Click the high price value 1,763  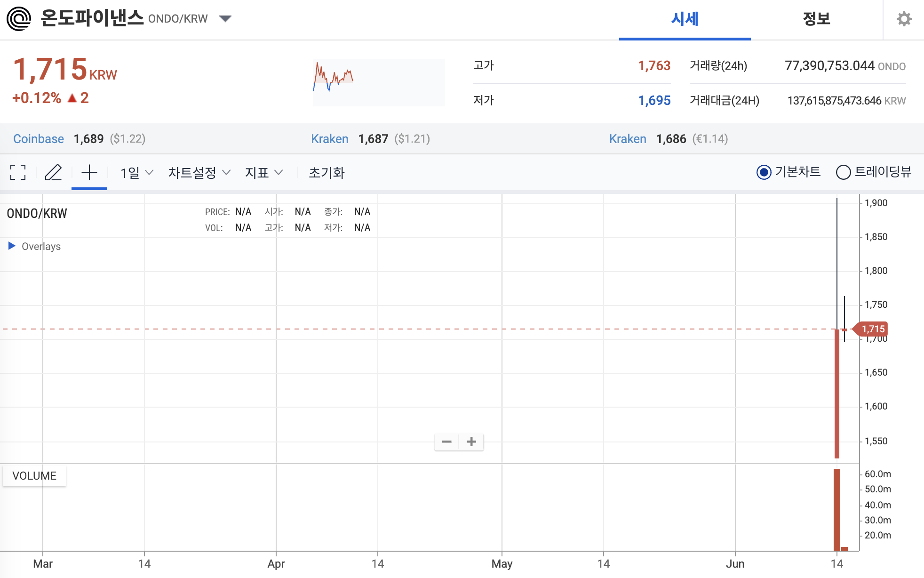click(x=654, y=66)
